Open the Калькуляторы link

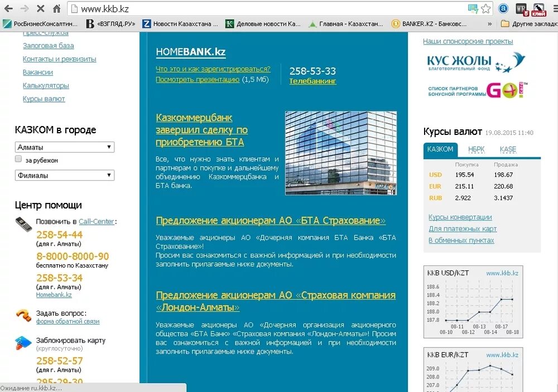pos(46,85)
